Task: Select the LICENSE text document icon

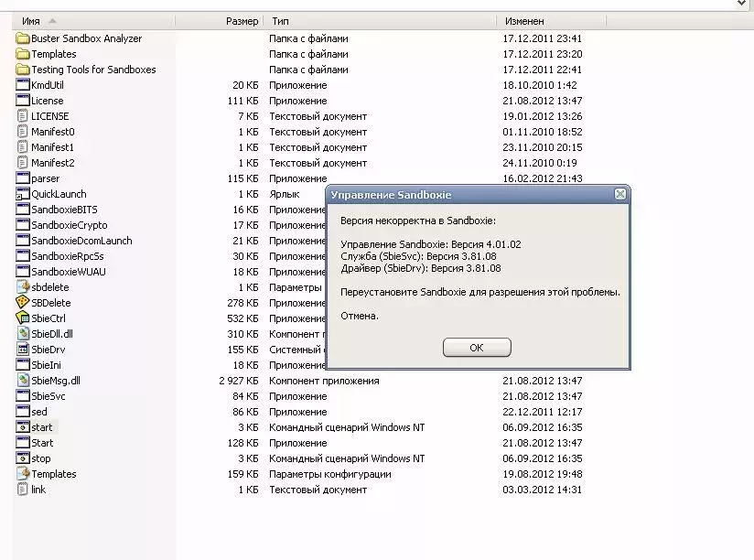Action: pos(23,116)
